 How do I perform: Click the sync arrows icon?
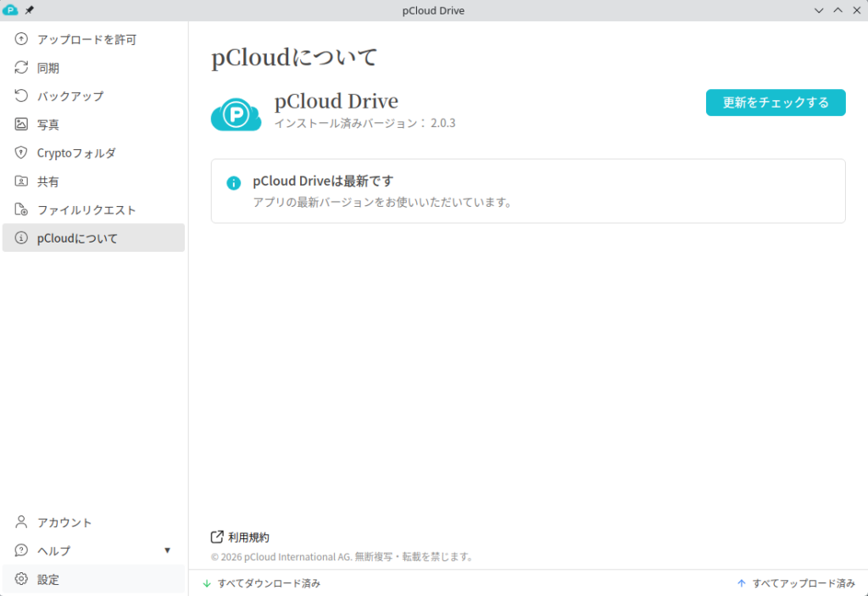(x=22, y=68)
